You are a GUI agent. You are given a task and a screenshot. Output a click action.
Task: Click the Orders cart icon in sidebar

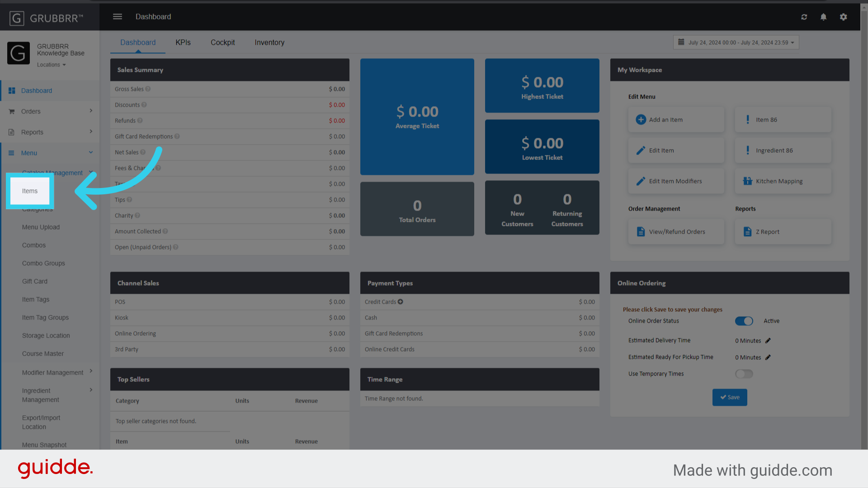pyautogui.click(x=12, y=112)
